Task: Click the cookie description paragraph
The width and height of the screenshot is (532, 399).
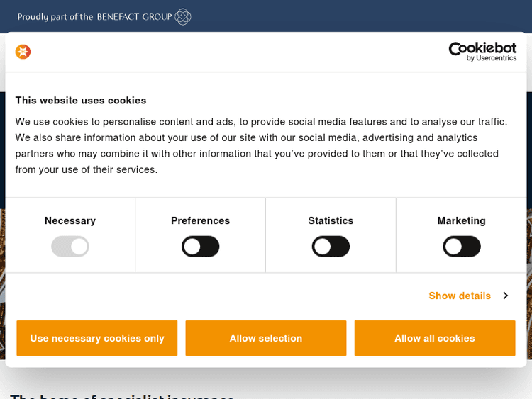Action: [x=261, y=145]
